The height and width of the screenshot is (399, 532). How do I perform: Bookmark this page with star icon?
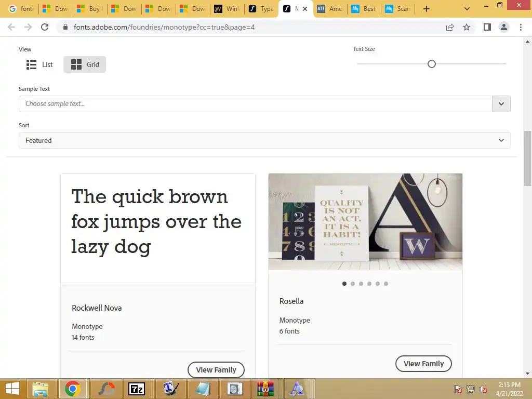tap(467, 27)
